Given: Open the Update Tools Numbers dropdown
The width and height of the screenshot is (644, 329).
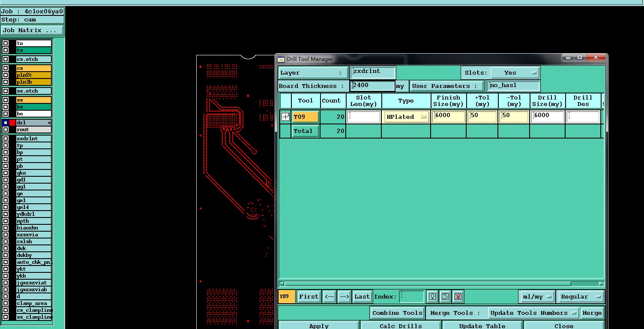Looking at the screenshot, I should coord(533,313).
